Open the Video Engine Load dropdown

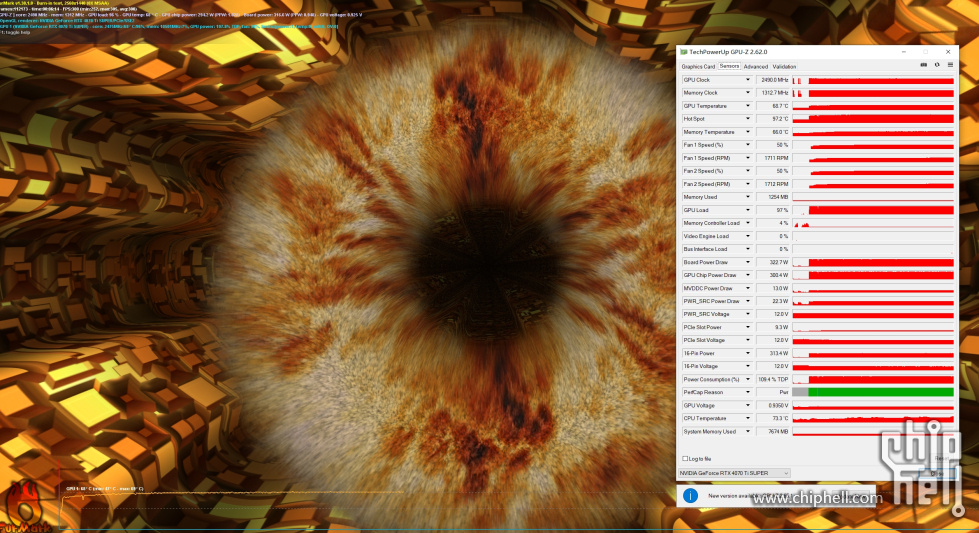tap(747, 236)
